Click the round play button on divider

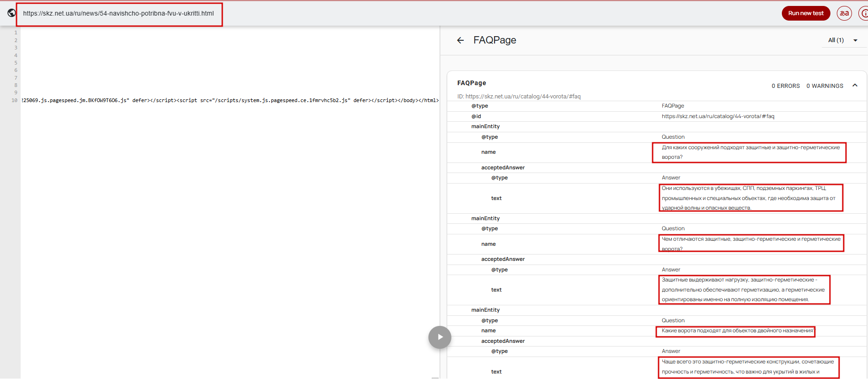(x=440, y=337)
